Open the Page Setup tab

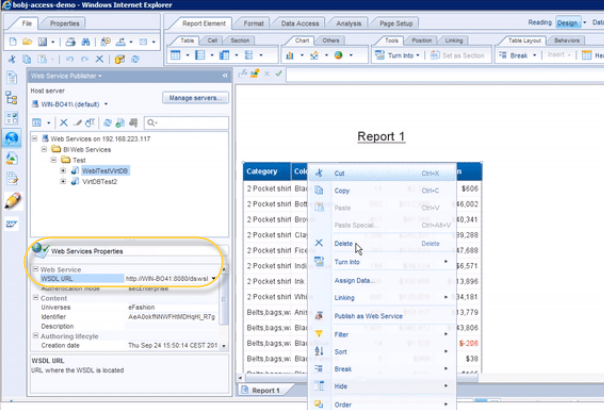(x=396, y=24)
